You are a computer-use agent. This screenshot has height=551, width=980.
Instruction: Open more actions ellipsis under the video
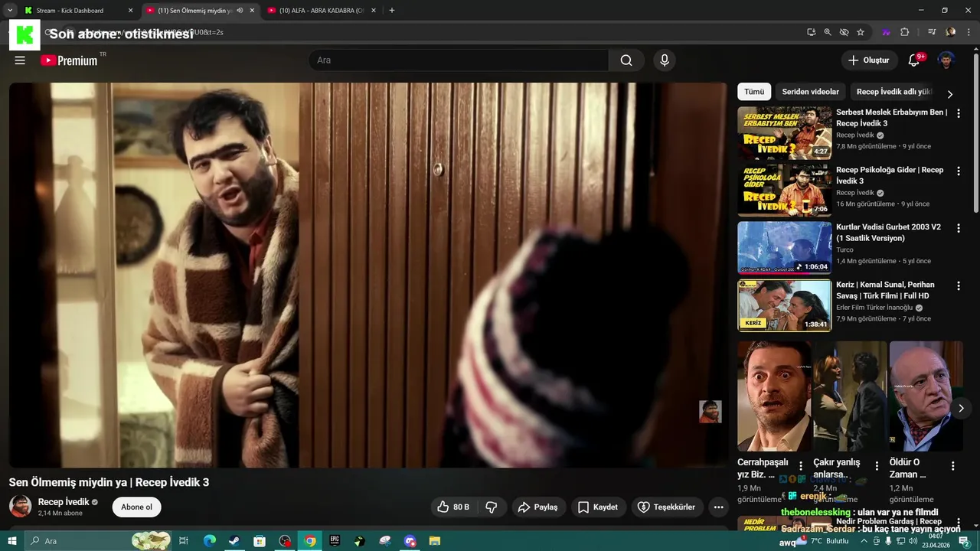(718, 507)
